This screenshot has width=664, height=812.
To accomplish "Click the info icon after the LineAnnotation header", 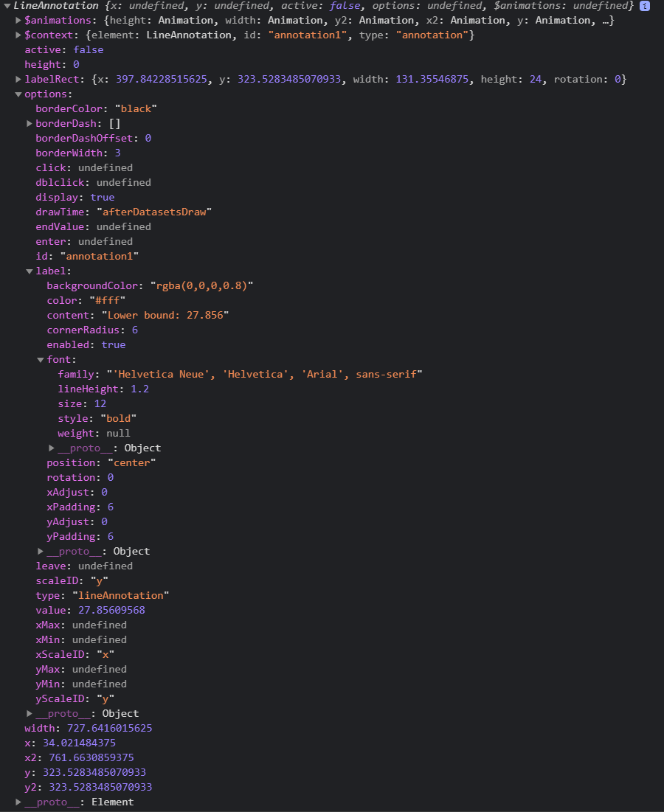I will pyautogui.click(x=645, y=6).
